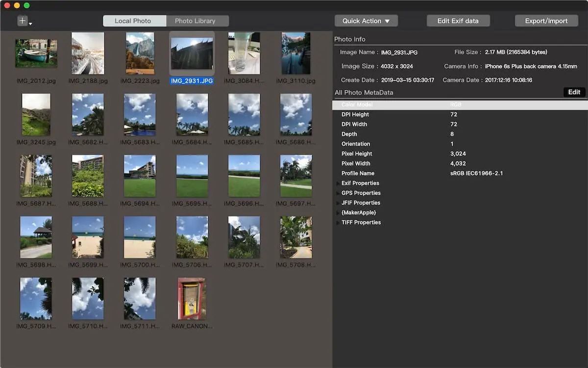Switch to the Photo Library tab

tap(197, 21)
